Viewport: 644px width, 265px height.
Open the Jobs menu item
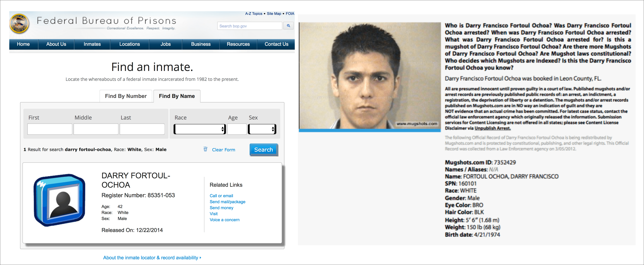pos(165,44)
